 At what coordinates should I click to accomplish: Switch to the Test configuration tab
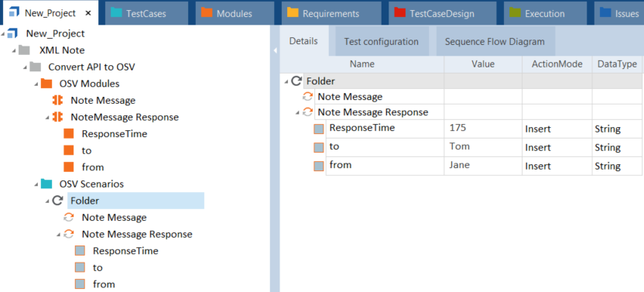coord(382,42)
